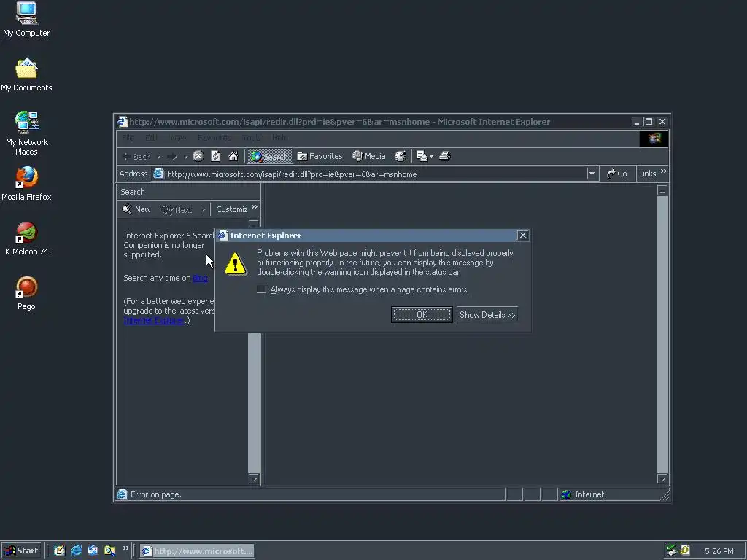Follow the Bing link in Search pane

click(200, 278)
